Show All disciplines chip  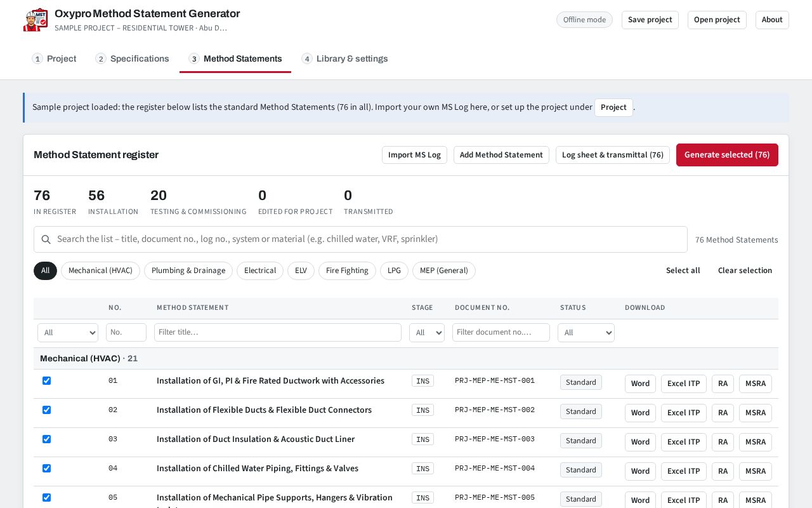(45, 271)
